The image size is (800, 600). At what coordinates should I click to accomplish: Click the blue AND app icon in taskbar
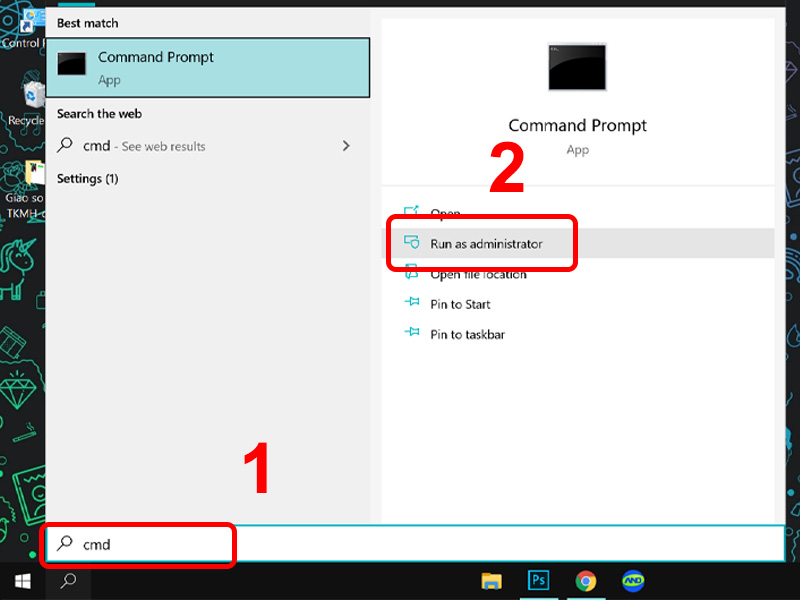634,581
